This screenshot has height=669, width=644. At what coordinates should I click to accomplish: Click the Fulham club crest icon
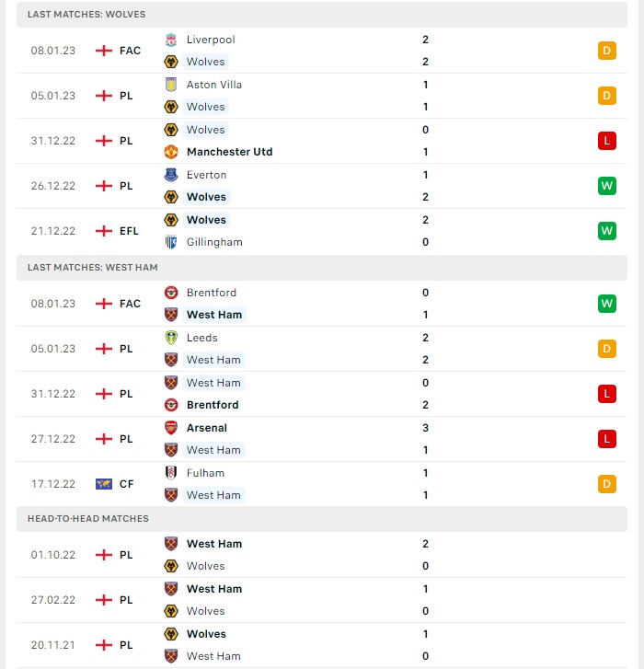click(x=171, y=473)
